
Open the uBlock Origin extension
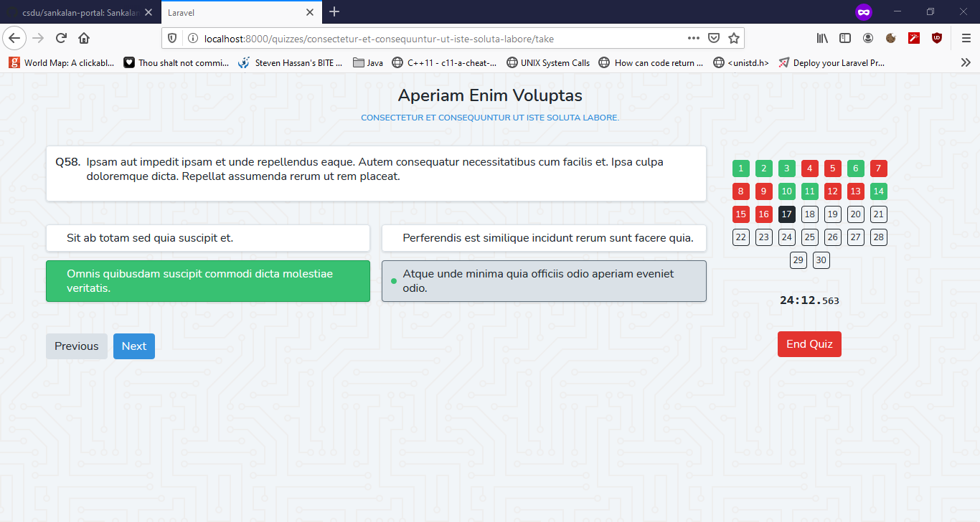(x=937, y=38)
